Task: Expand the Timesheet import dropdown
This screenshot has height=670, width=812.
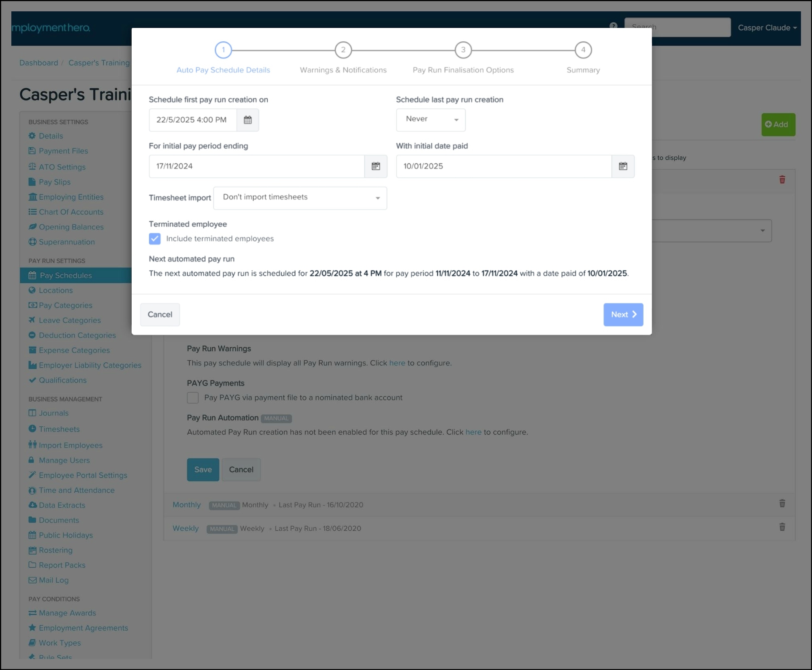Action: click(300, 198)
